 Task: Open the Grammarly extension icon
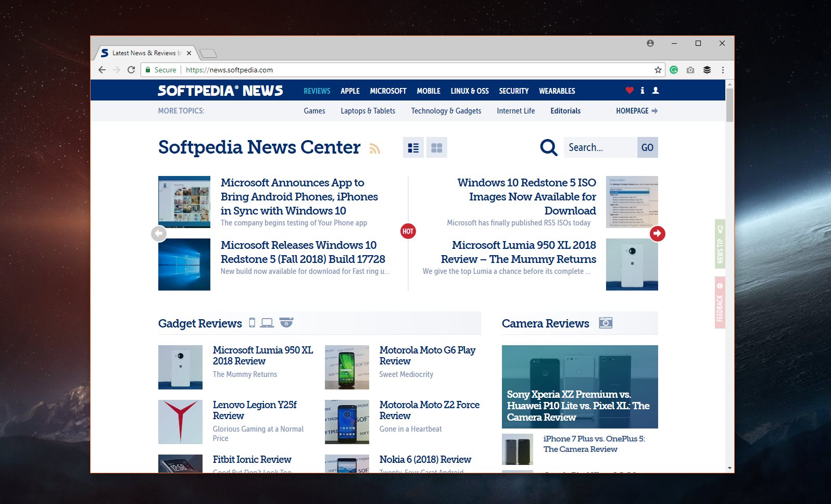tap(674, 70)
